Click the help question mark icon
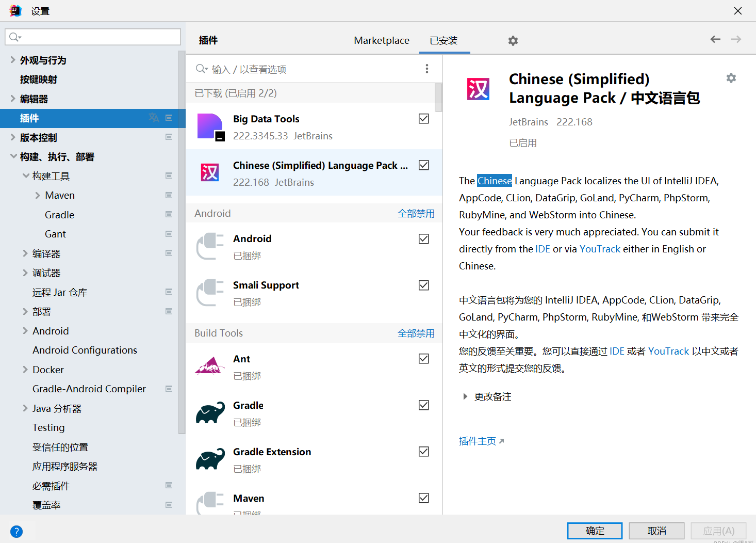Screen dimensions: 756x543 [17, 531]
